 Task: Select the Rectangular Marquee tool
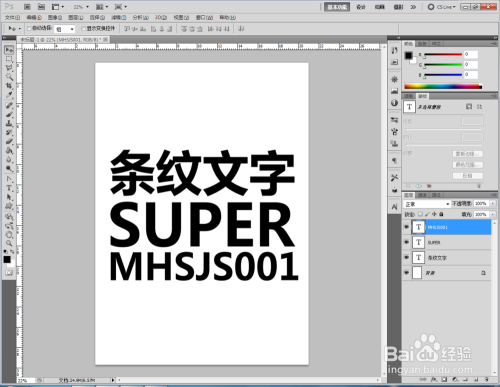[x=9, y=59]
